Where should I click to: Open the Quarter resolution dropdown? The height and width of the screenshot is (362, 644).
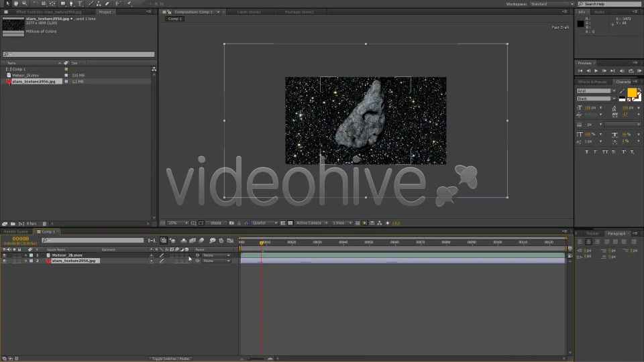[264, 223]
